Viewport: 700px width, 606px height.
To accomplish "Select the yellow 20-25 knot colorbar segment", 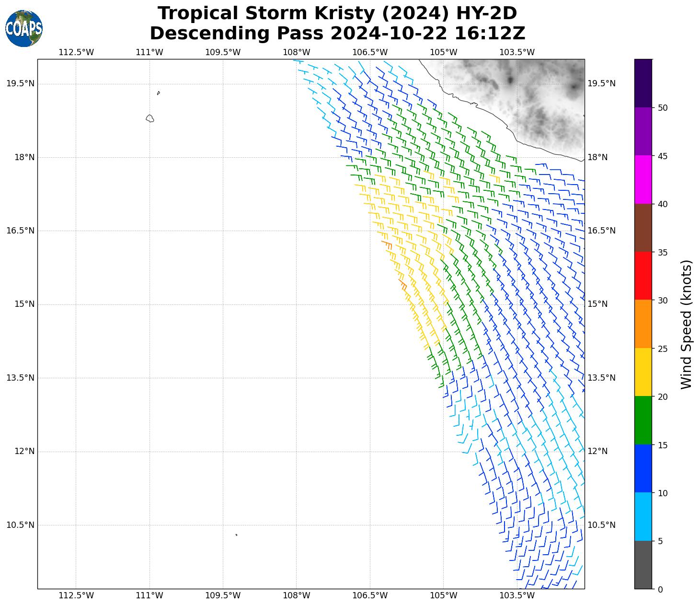I will 643,372.
